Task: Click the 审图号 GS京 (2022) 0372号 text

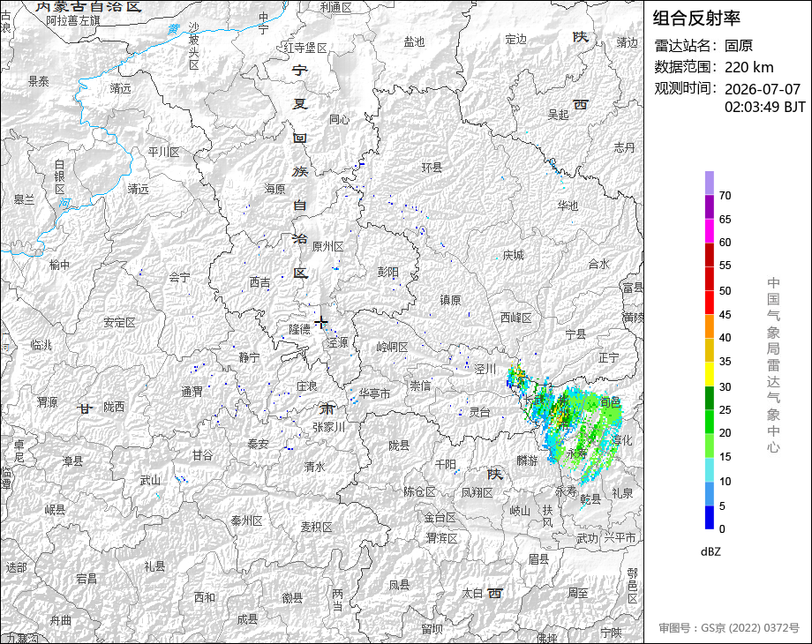Action: [x=729, y=628]
